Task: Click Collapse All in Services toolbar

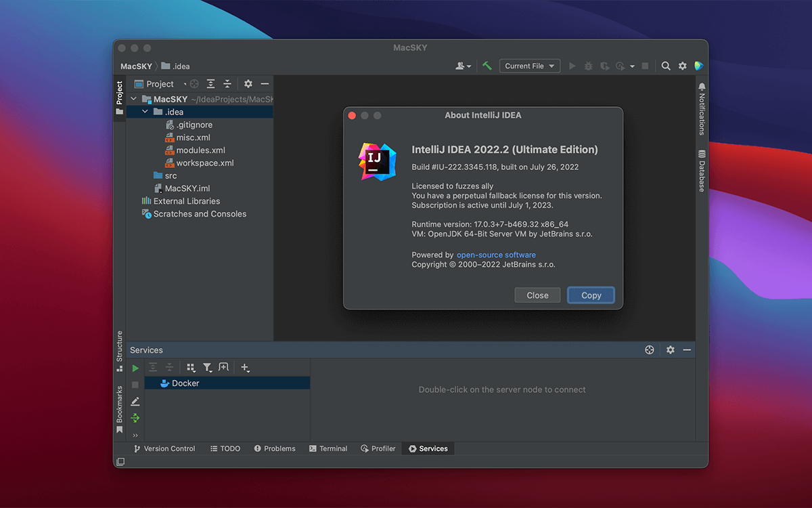Action: click(169, 367)
